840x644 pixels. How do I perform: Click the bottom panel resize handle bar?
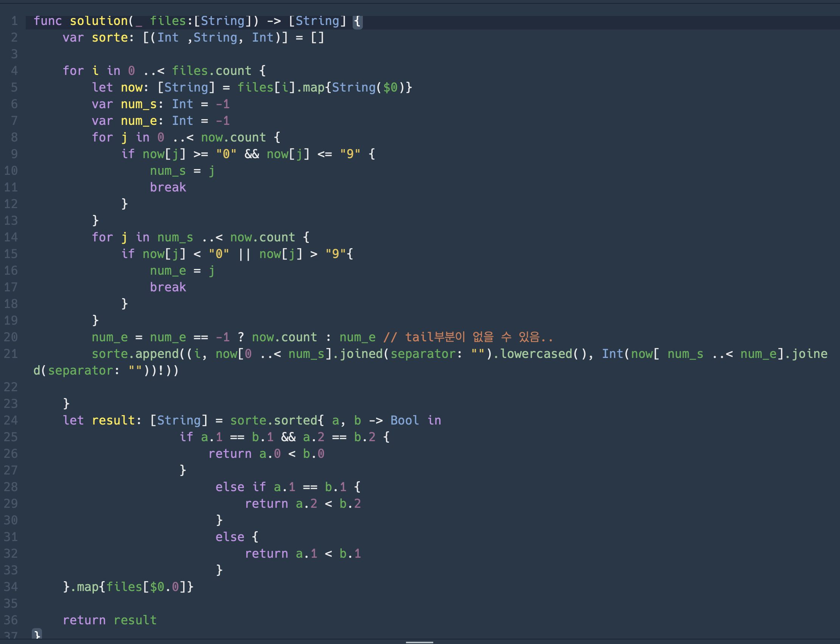(x=419, y=642)
